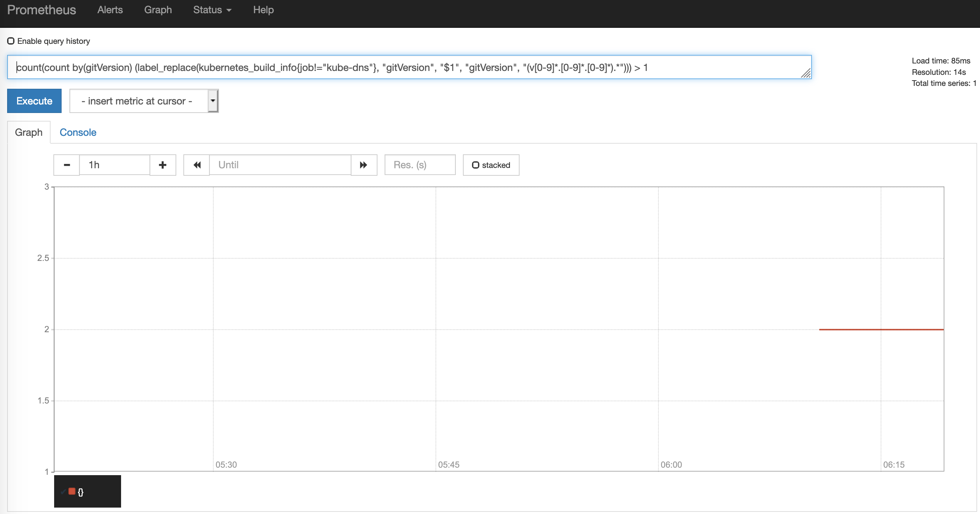Toggle the {} series in legend
The image size is (980, 514).
[x=80, y=492]
